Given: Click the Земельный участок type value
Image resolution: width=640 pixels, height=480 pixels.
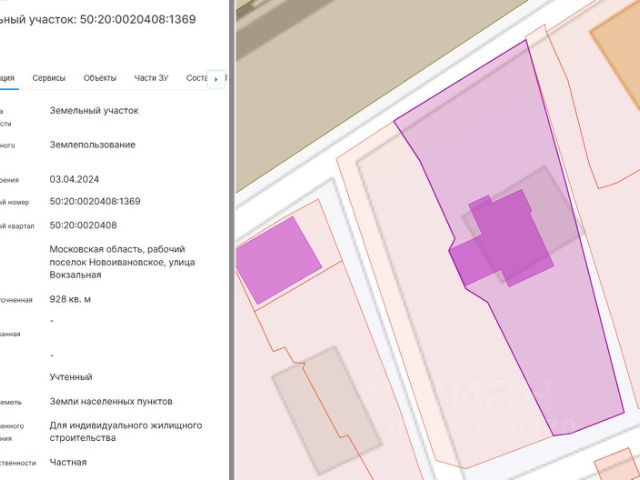Looking at the screenshot, I should (x=94, y=110).
